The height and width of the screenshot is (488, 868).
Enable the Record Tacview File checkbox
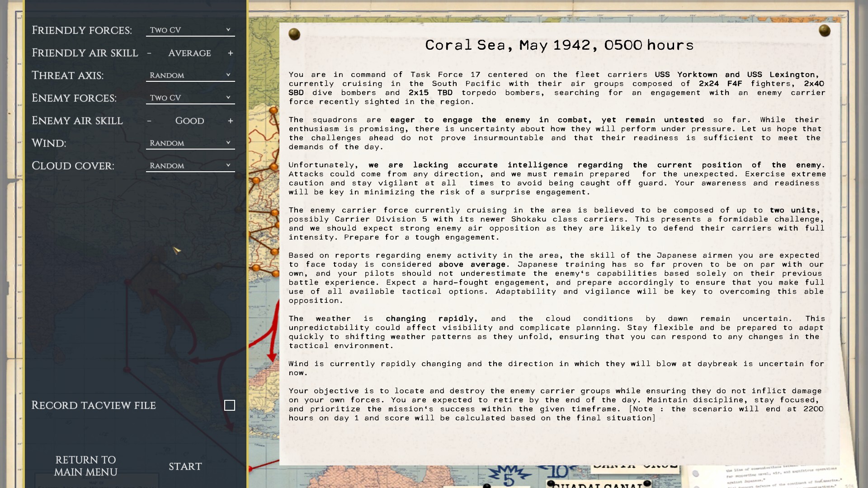(230, 405)
